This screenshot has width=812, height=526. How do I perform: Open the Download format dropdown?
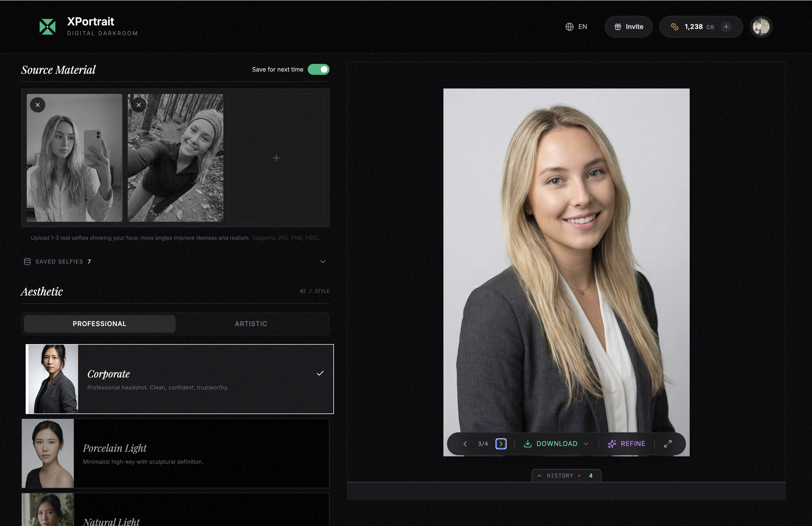(x=586, y=444)
